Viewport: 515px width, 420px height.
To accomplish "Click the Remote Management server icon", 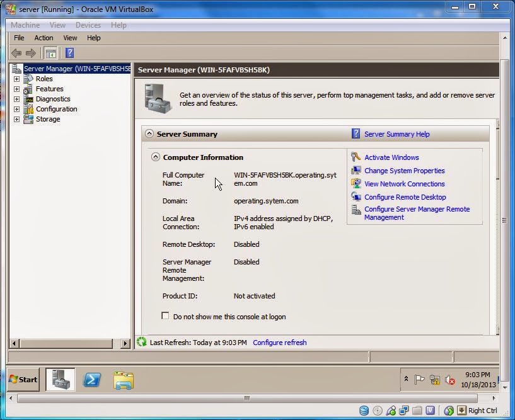I will coord(356,209).
